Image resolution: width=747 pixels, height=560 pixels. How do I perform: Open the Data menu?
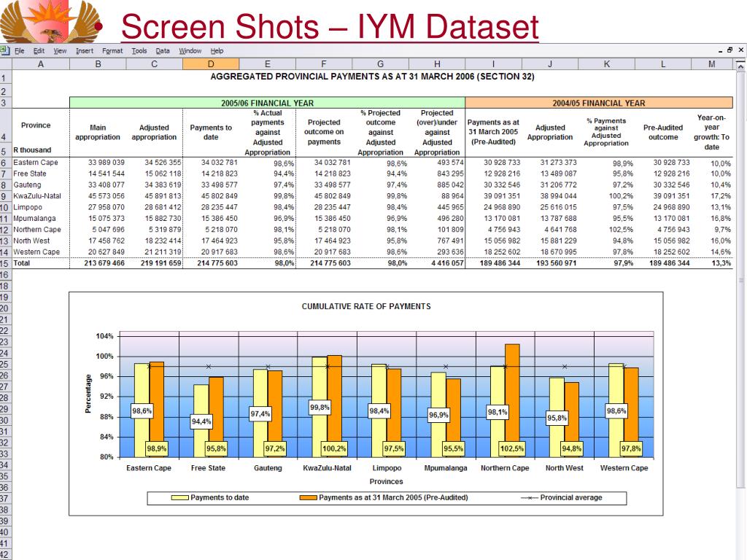pyautogui.click(x=163, y=51)
